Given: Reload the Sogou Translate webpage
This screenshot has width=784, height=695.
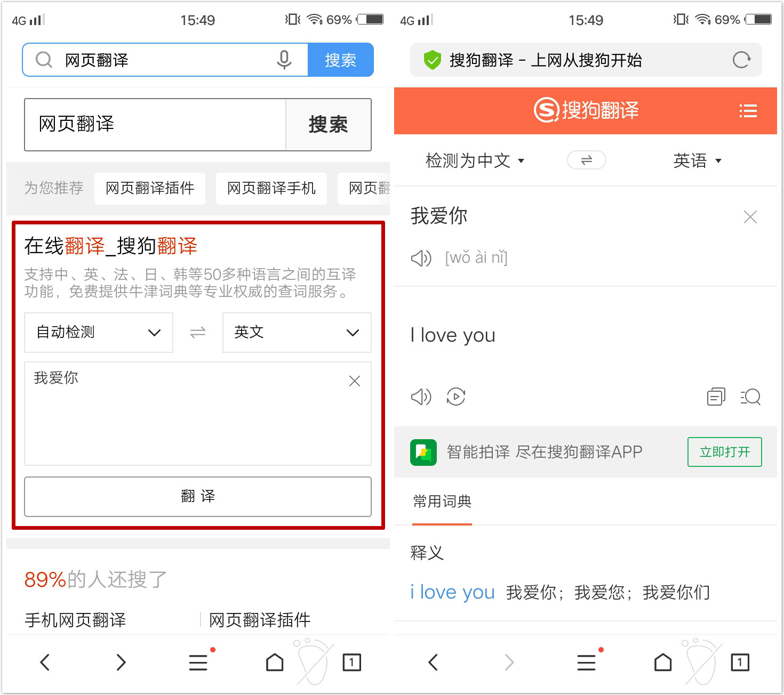Looking at the screenshot, I should [x=741, y=60].
